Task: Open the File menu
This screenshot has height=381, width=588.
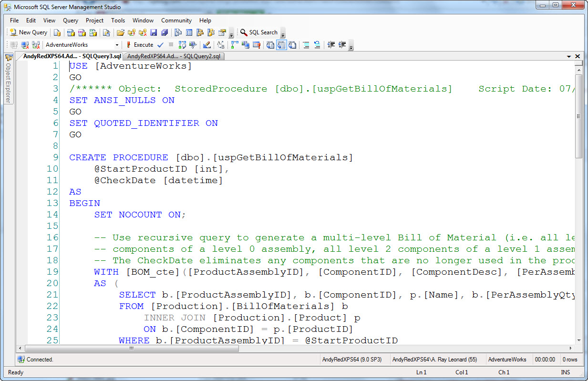Action: [x=14, y=21]
